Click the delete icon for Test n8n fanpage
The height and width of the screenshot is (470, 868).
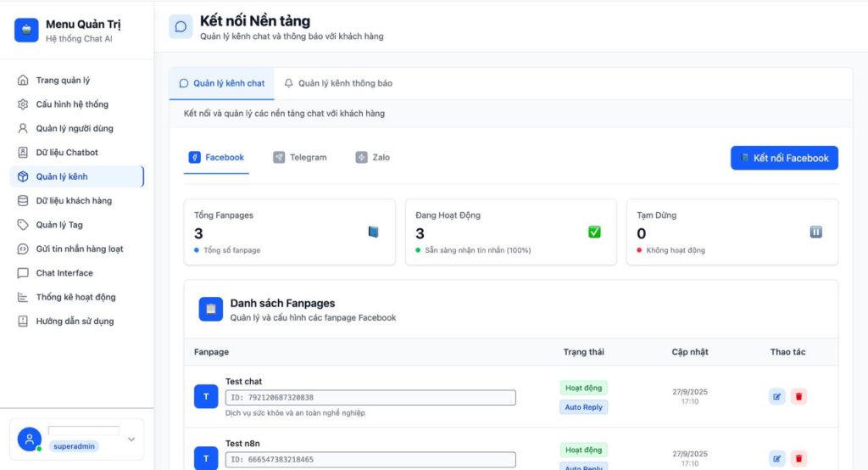(x=798, y=458)
